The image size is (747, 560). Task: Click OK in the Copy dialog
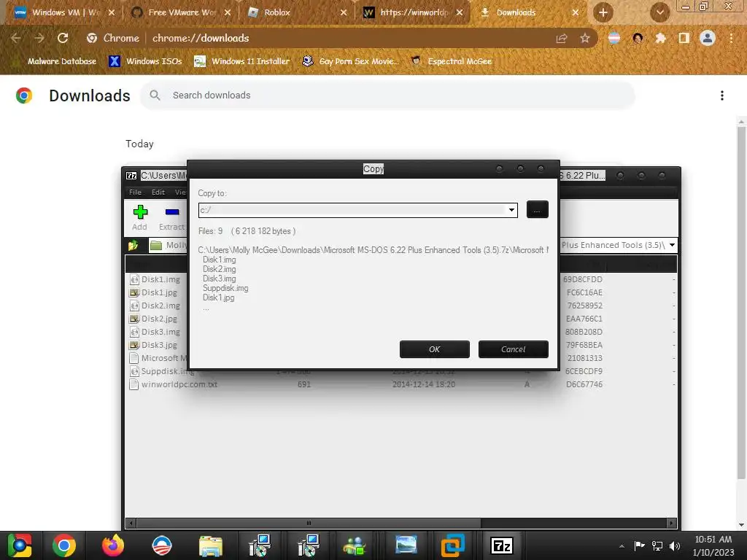[435, 349]
